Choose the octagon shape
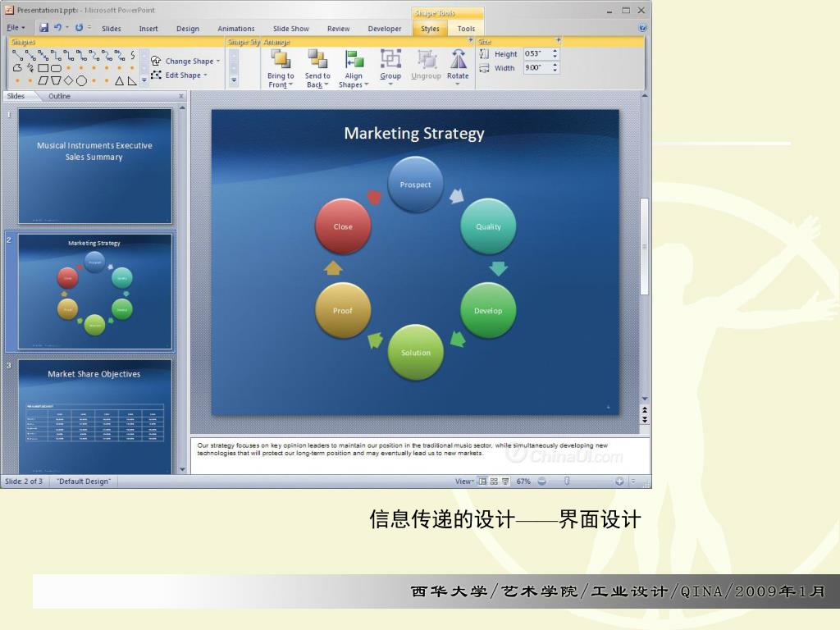This screenshot has height=630, width=840. [x=81, y=81]
